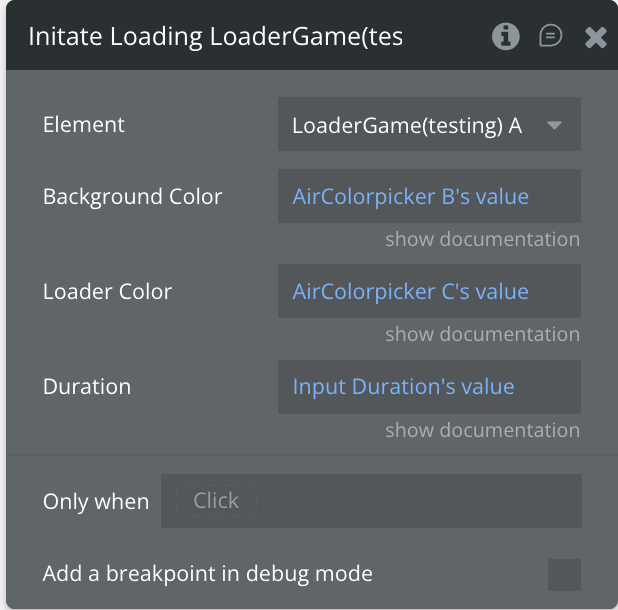Image resolution: width=618 pixels, height=610 pixels.
Task: Click the Add a breakpoint label
Action: coord(208,574)
